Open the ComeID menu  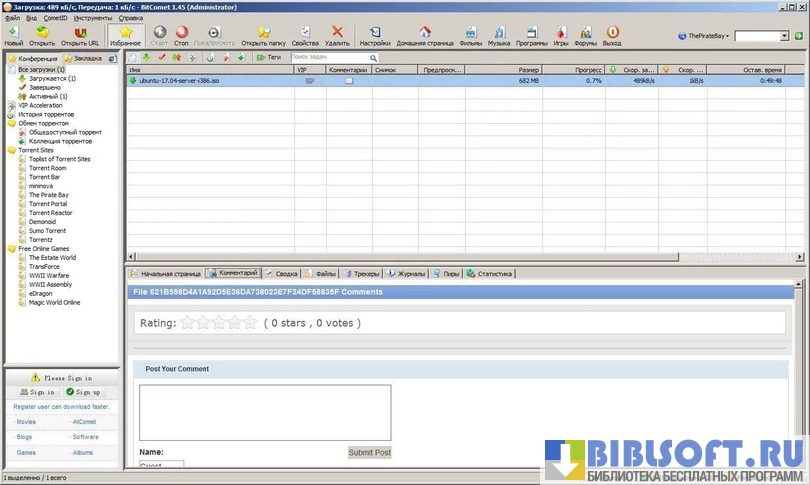(x=56, y=18)
